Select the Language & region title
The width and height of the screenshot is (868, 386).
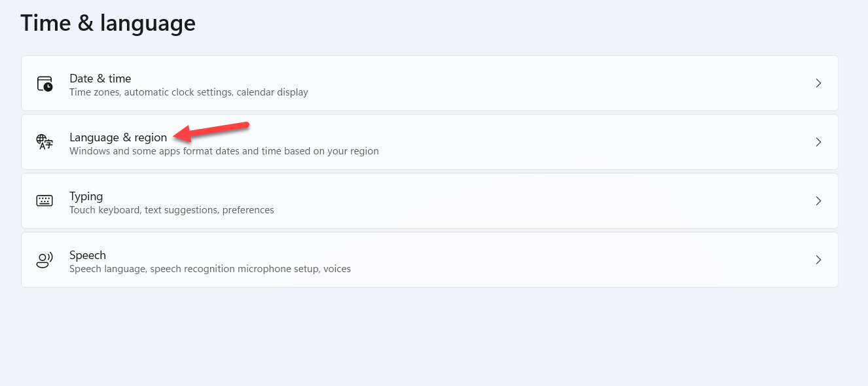[x=118, y=137]
